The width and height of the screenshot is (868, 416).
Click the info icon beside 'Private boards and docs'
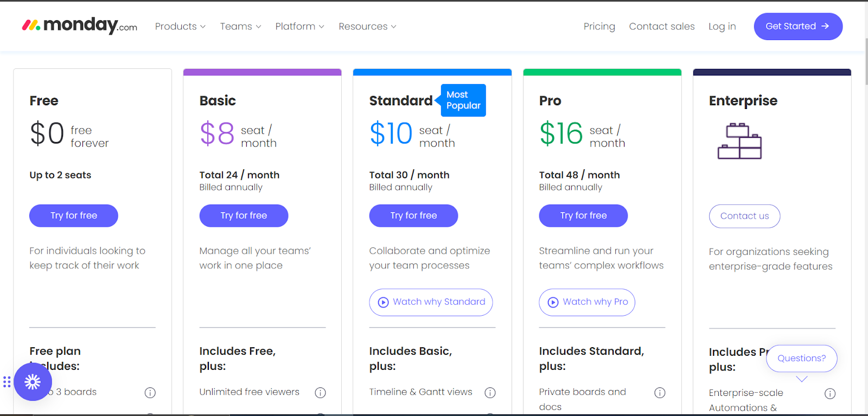coord(660,392)
